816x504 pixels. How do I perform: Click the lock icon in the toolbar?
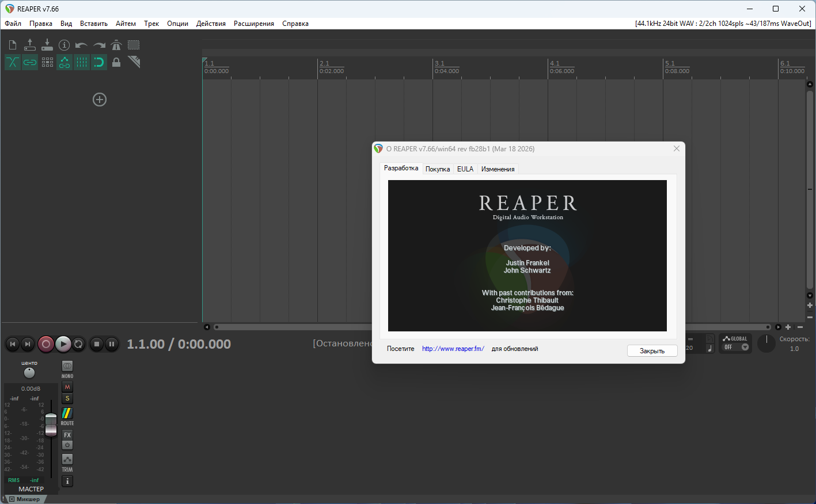tap(116, 62)
